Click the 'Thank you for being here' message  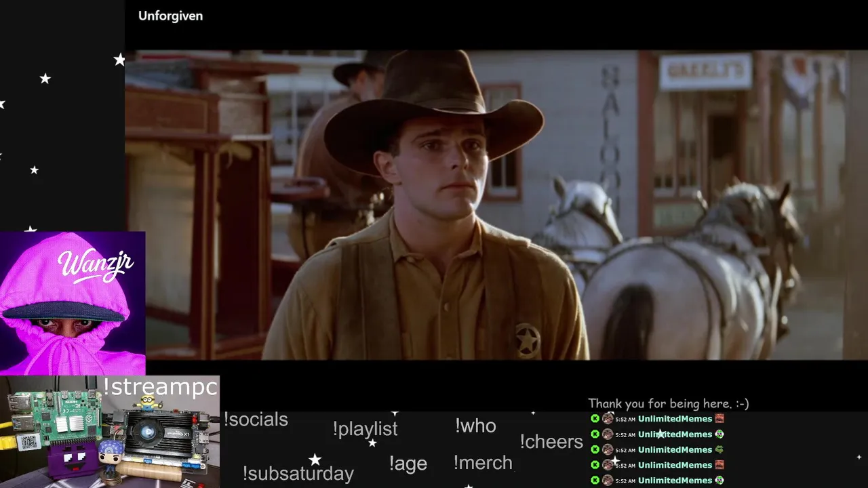point(668,404)
